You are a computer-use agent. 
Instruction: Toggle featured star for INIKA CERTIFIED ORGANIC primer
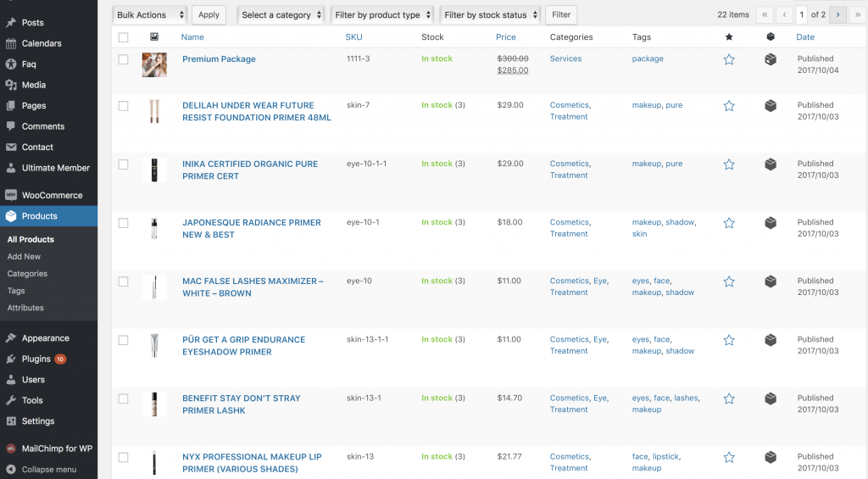[x=729, y=164]
